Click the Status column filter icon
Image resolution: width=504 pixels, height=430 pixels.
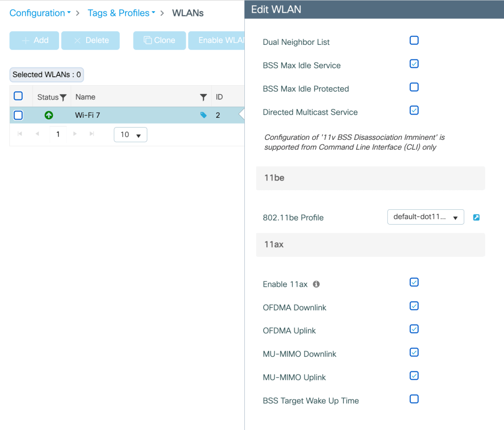click(63, 98)
